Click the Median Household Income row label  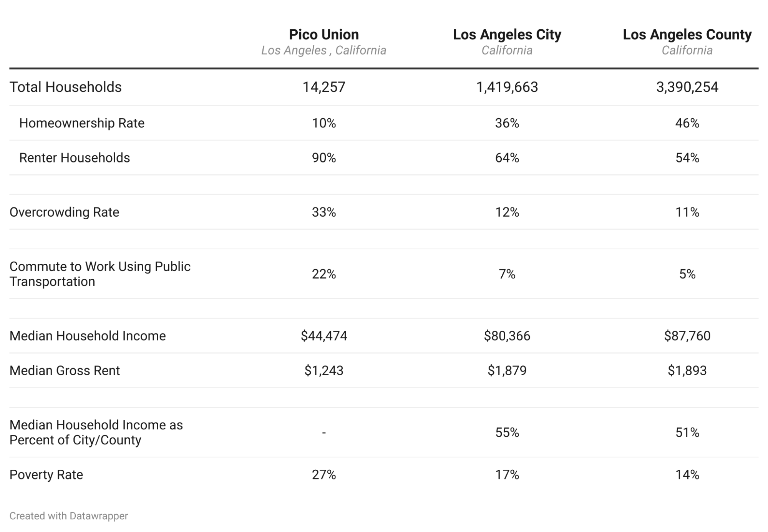pyautogui.click(x=88, y=336)
